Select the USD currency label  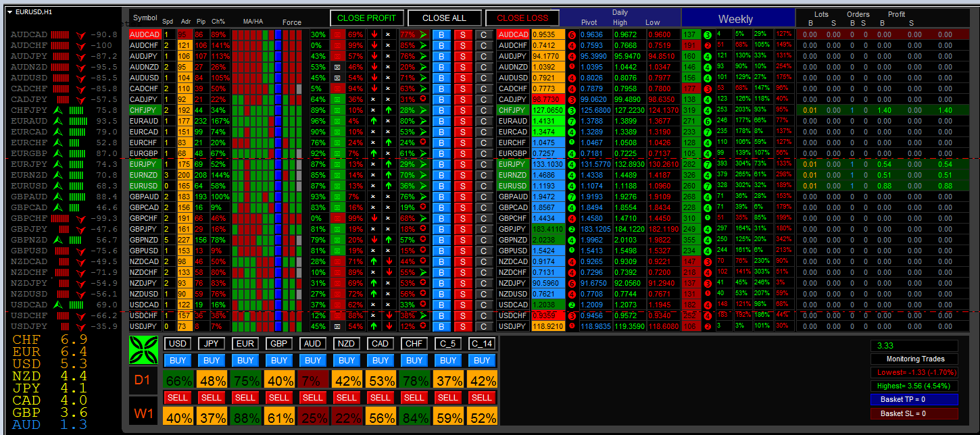tap(178, 343)
